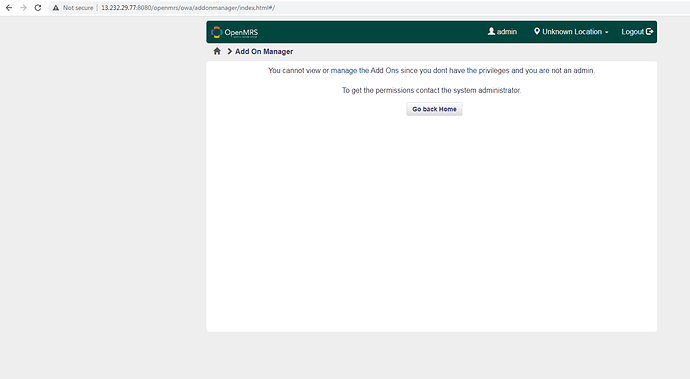Click the 'contact the system administrator' text
This screenshot has width=690, height=379.
pyautogui.click(x=468, y=90)
